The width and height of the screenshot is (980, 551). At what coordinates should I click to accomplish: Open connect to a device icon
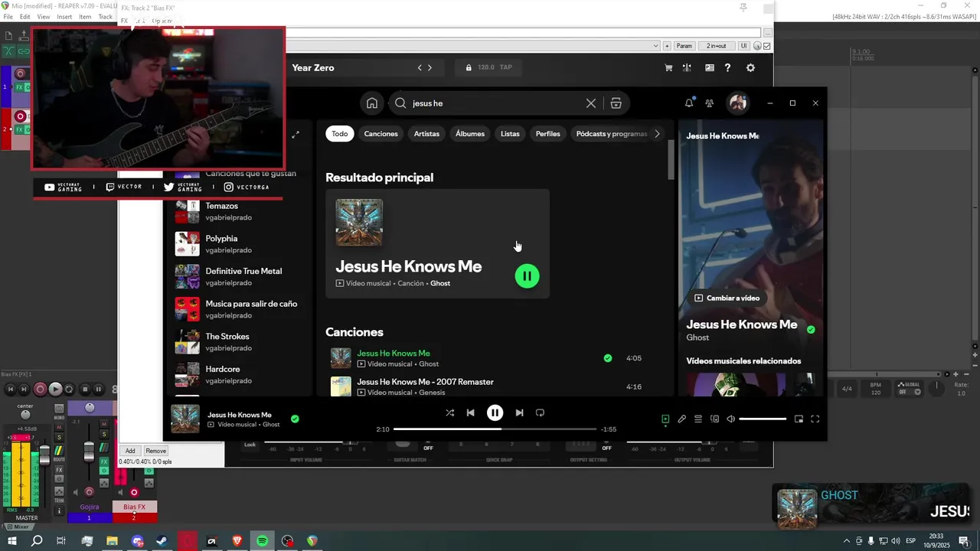coord(714,419)
